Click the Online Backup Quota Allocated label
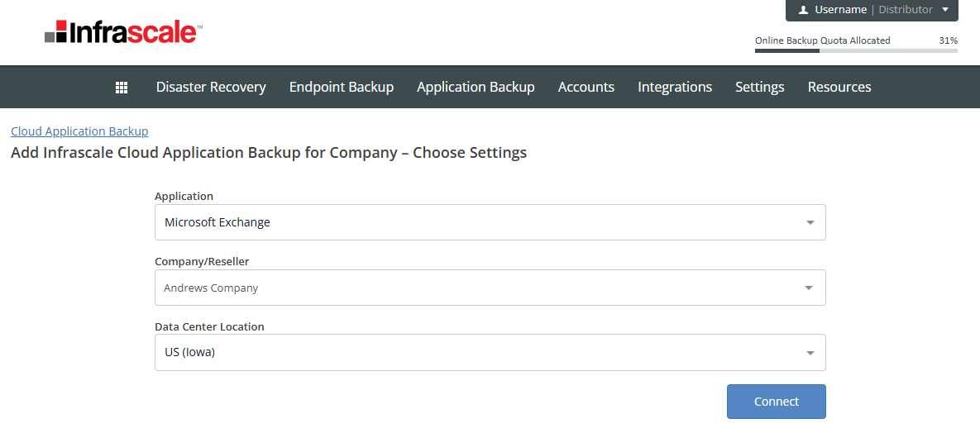Image resolution: width=980 pixels, height=433 pixels. (x=822, y=40)
